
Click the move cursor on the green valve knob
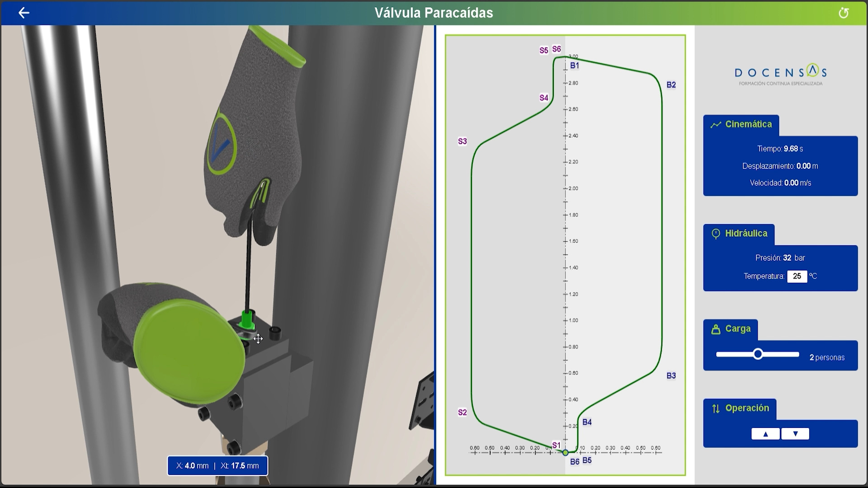click(258, 338)
